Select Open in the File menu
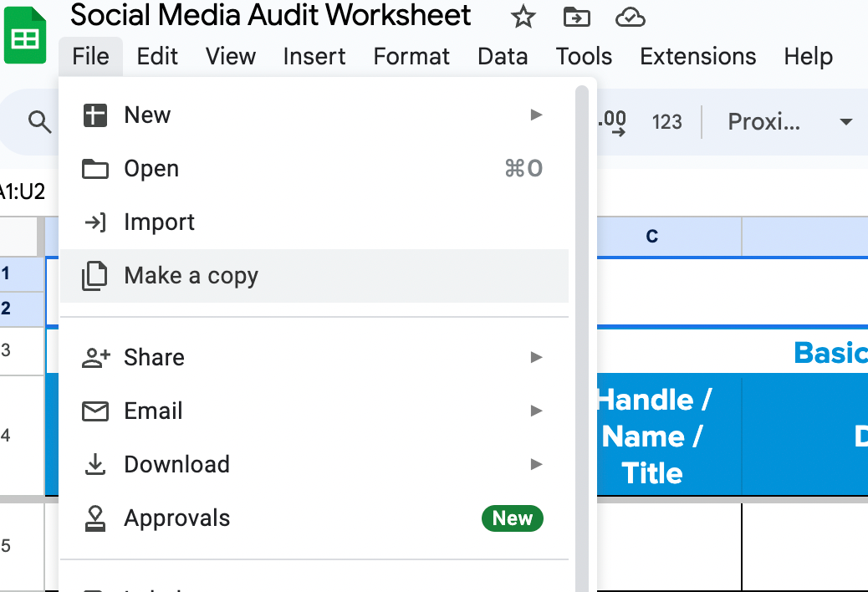868x592 pixels. pyautogui.click(x=151, y=169)
